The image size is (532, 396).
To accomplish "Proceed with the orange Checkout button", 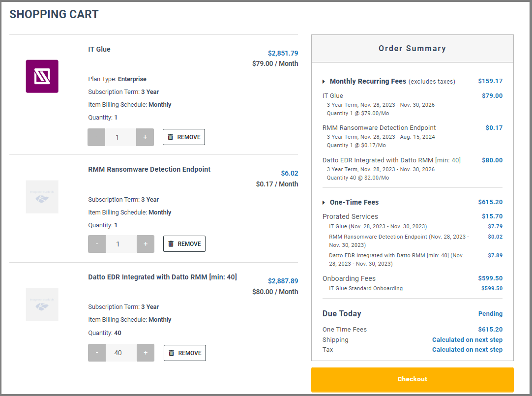I will pyautogui.click(x=412, y=379).
